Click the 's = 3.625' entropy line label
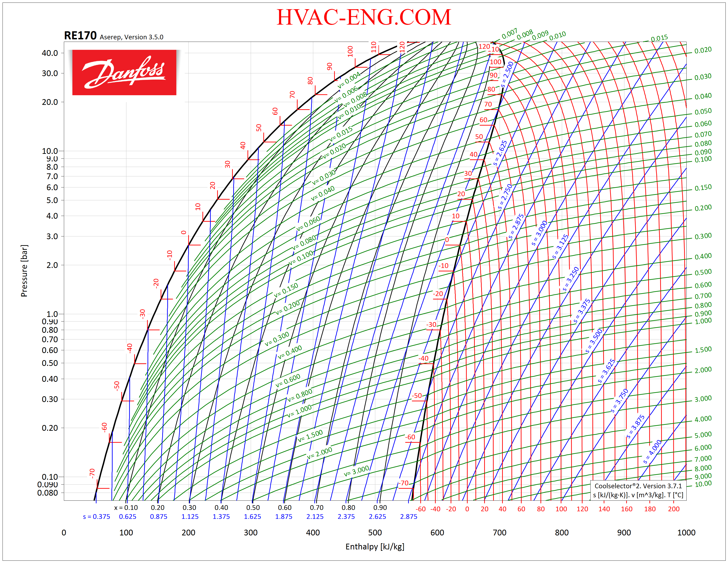This screenshot has width=728, height=563. [x=606, y=371]
